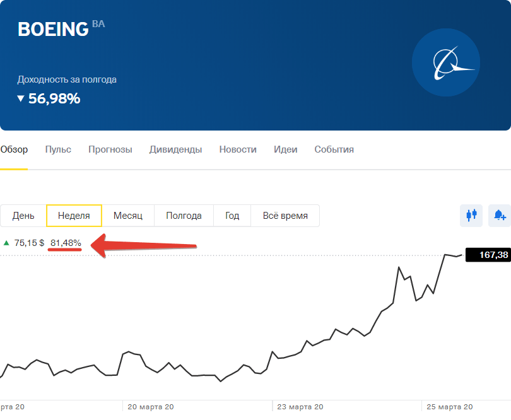Click the 167,38 current price label
Viewport: 511px width, 420px height.
(487, 255)
